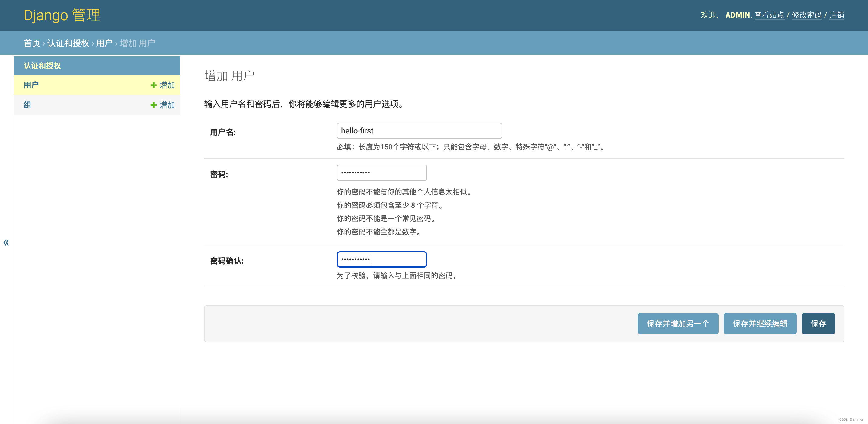The height and width of the screenshot is (424, 868).
Task: Open the 认证和授权 sidebar section header
Action: [x=42, y=66]
